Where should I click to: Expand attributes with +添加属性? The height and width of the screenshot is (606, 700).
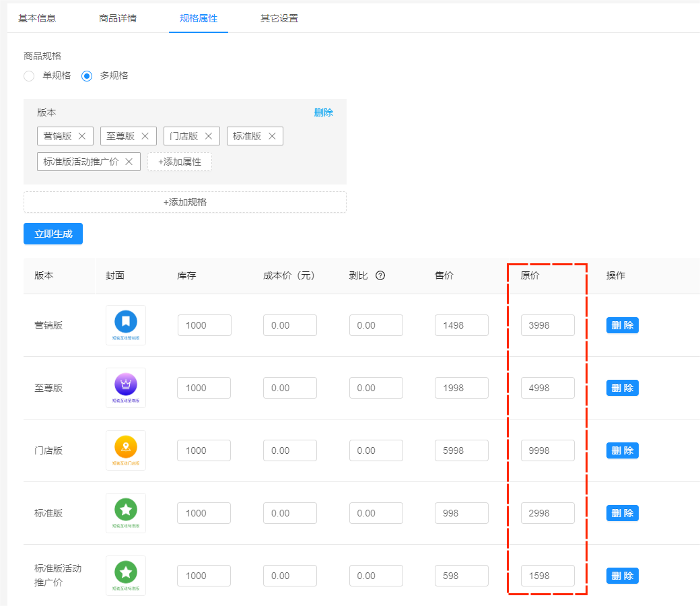pyautogui.click(x=179, y=162)
